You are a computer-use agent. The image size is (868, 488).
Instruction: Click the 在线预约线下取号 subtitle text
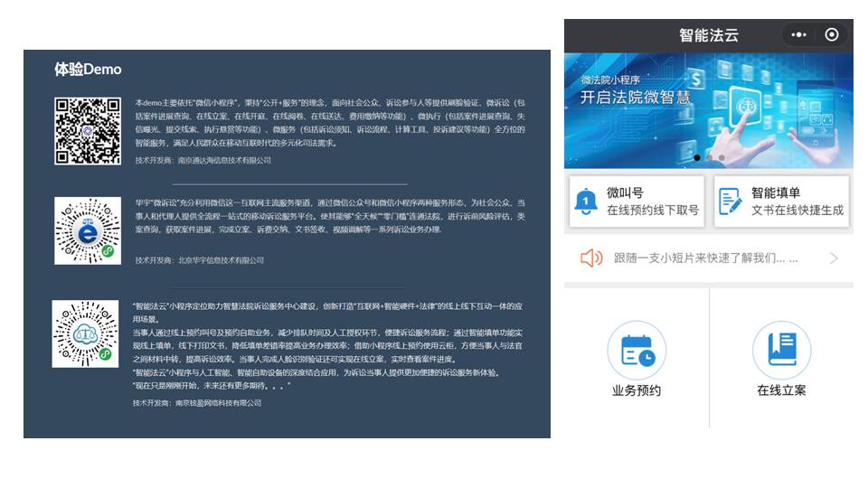coord(652,211)
